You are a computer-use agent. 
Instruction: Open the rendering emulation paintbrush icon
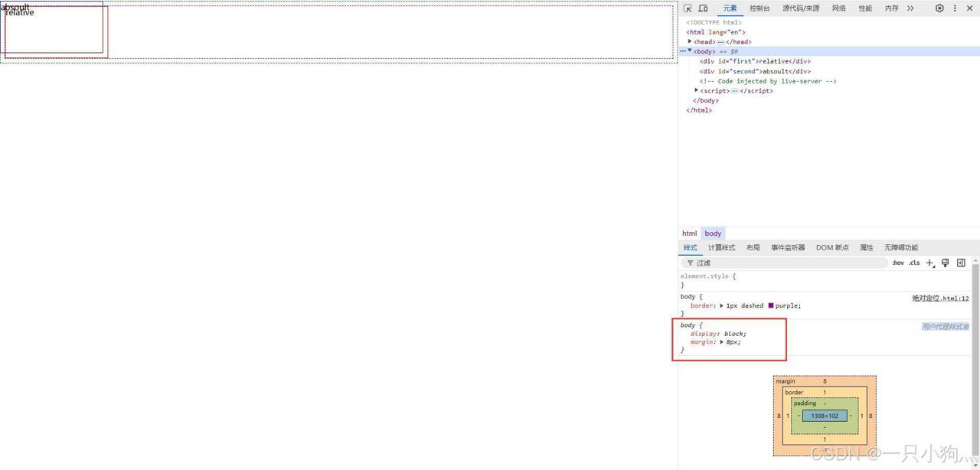[946, 263]
